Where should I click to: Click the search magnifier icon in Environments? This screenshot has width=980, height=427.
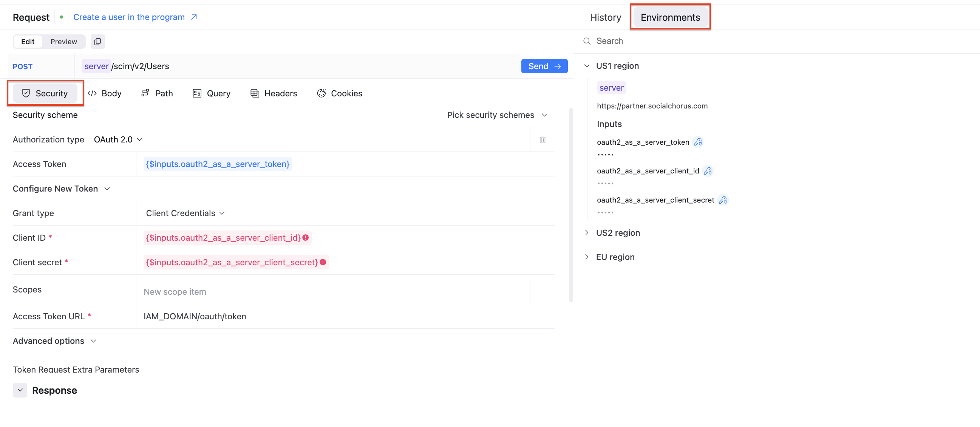[587, 41]
